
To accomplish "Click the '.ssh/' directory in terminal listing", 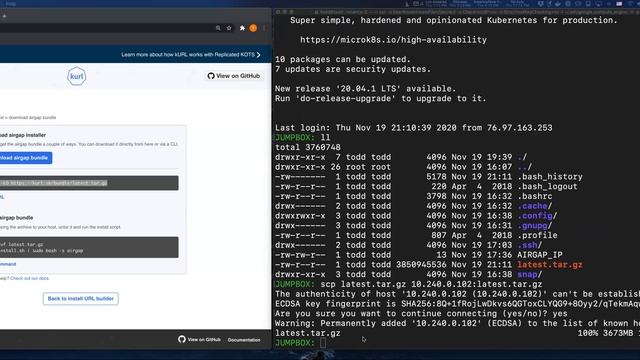I will 530,245.
